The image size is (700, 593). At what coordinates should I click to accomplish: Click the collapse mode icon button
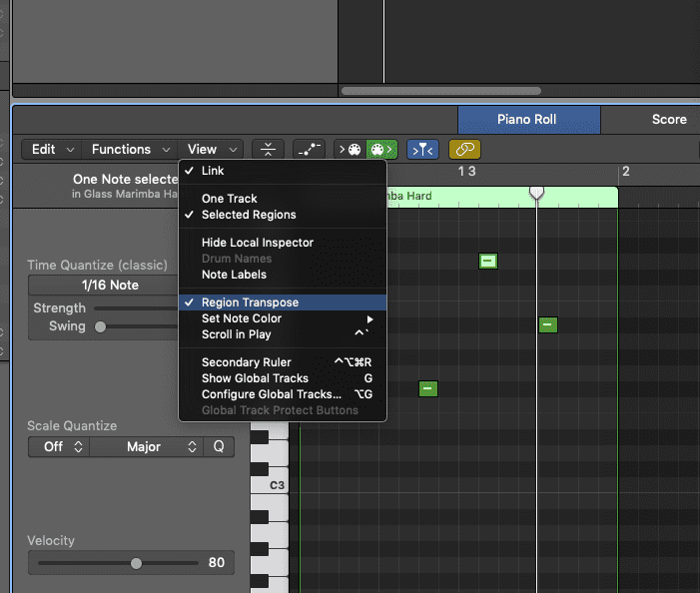click(x=268, y=149)
